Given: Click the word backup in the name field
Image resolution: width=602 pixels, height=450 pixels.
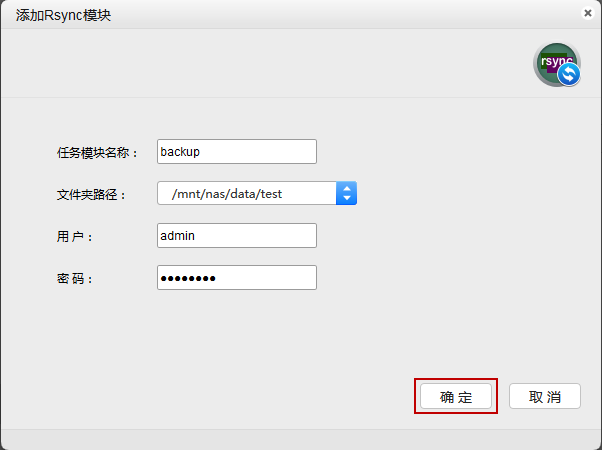Looking at the screenshot, I should click(181, 151).
